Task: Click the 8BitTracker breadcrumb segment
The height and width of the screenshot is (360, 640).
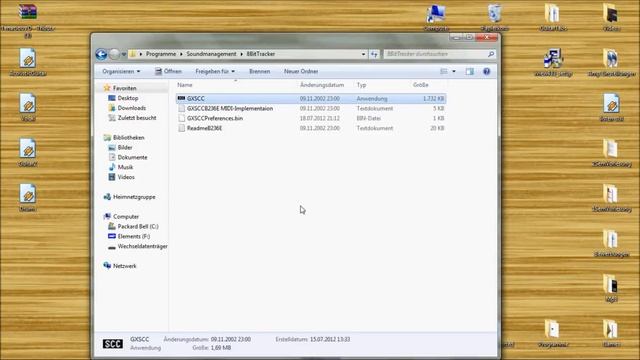Action: [x=260, y=54]
